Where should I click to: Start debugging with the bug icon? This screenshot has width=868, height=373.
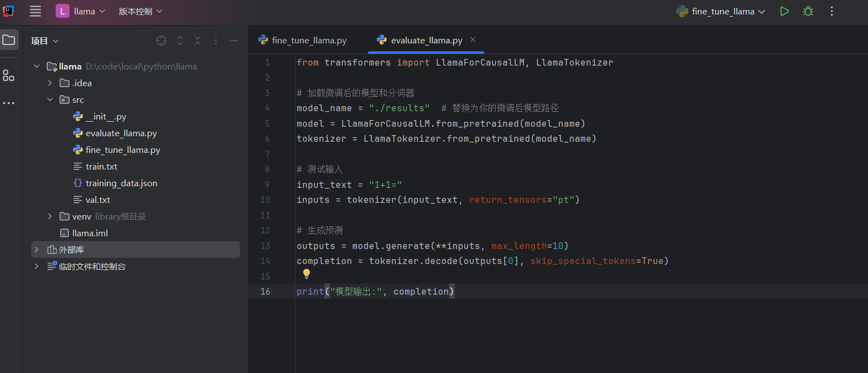[x=808, y=11]
